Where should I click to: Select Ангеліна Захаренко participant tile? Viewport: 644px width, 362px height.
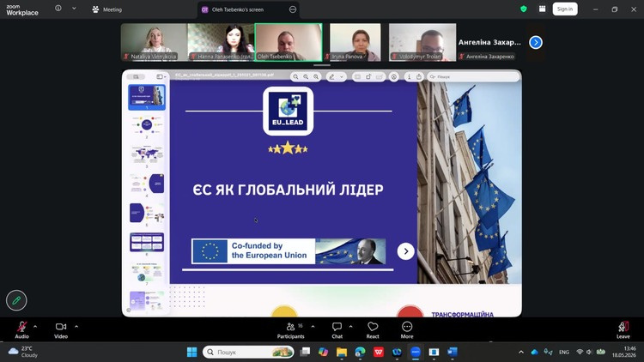tap(489, 42)
